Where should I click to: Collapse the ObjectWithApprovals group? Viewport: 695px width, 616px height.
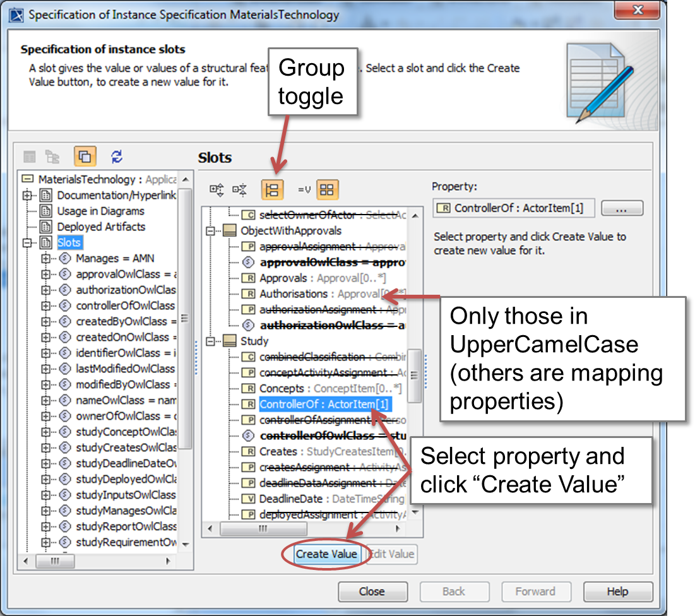click(x=210, y=230)
